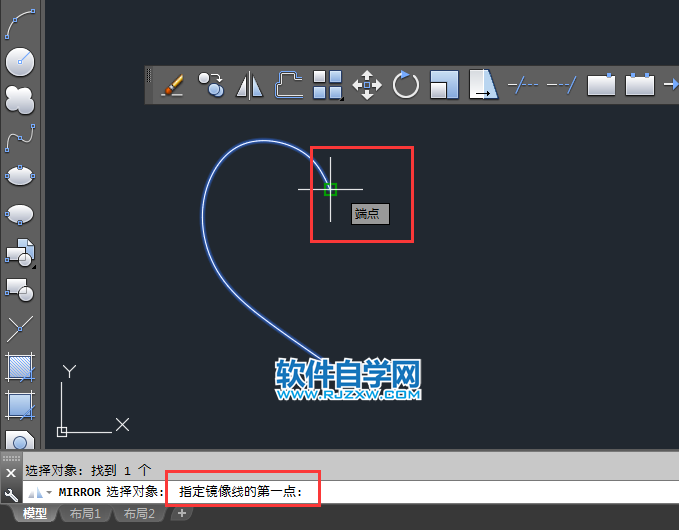Click history text 选择对象: 找到 1 个
Viewport: 679px width, 530px height.
[x=88, y=470]
